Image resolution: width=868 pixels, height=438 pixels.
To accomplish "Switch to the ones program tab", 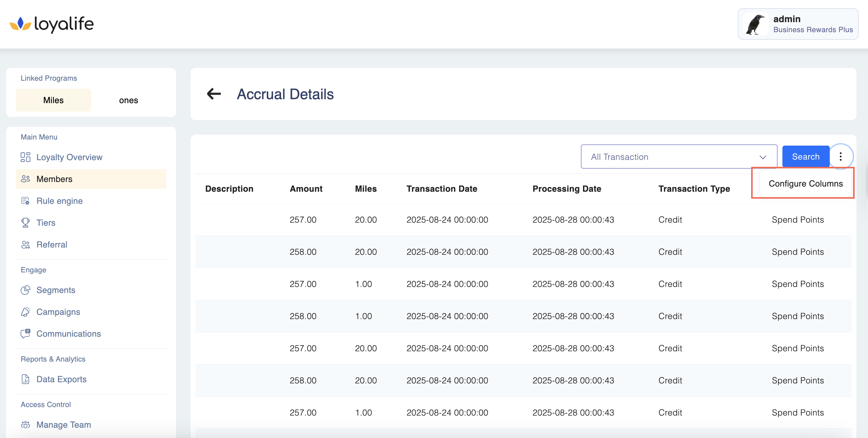I will pyautogui.click(x=128, y=100).
